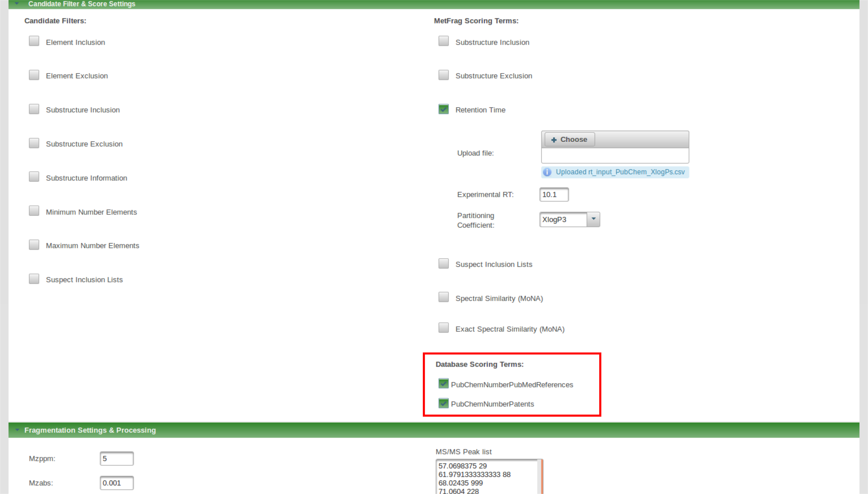Collapse the Fragmentation Settings & Processing section

pos(17,430)
